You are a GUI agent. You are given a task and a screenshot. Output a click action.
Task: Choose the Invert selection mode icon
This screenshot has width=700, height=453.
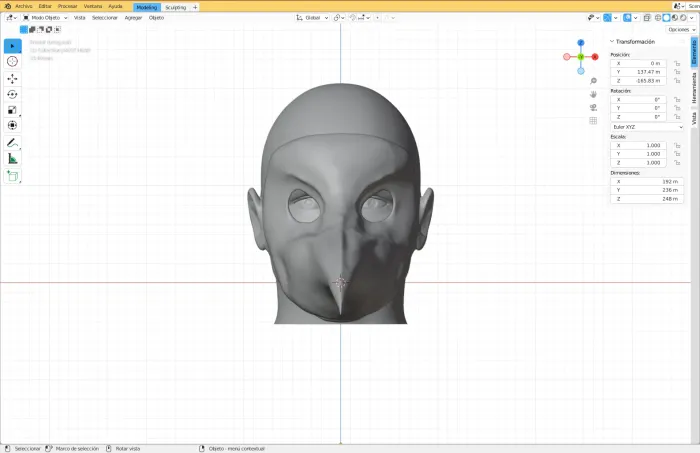click(x=49, y=29)
